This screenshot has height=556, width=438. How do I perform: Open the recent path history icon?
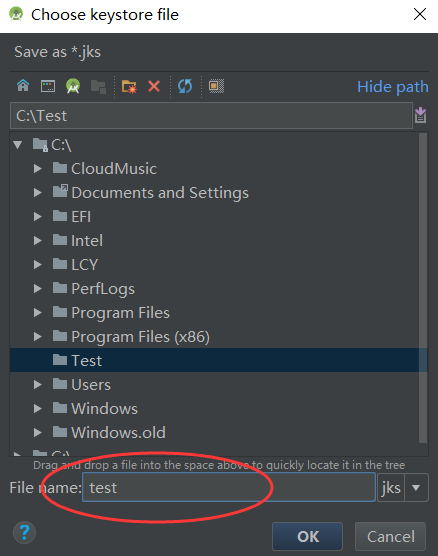[421, 115]
